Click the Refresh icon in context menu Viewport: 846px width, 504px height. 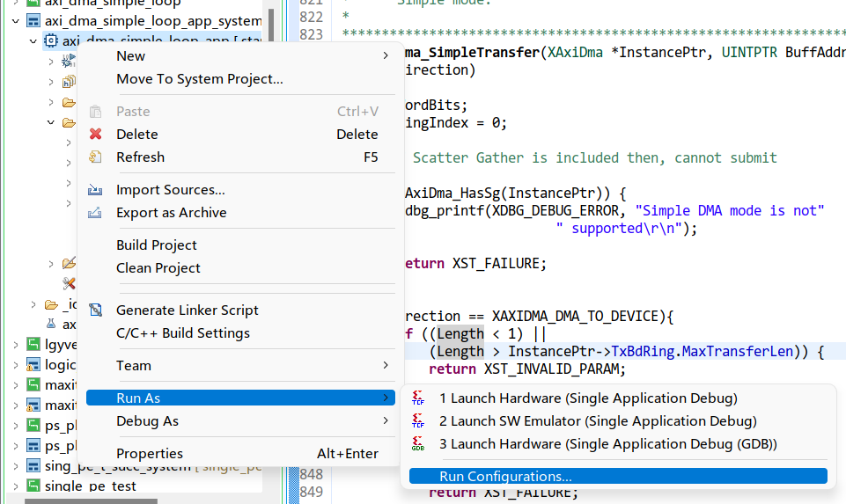click(x=95, y=157)
